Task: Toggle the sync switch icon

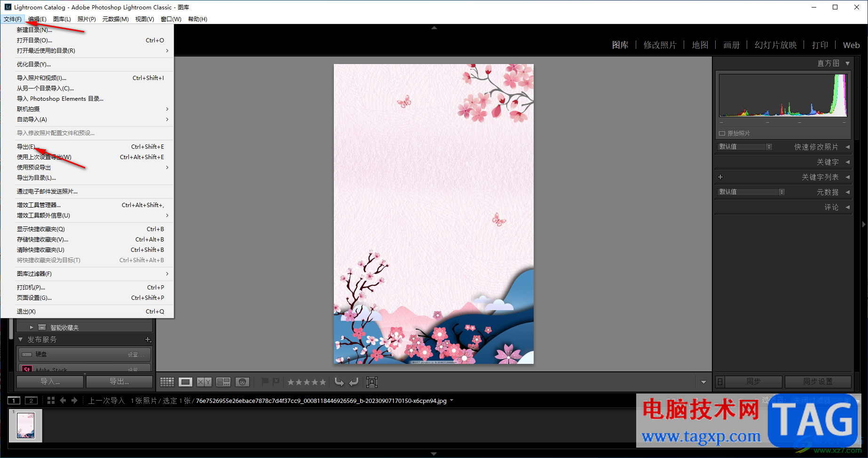Action: click(720, 382)
